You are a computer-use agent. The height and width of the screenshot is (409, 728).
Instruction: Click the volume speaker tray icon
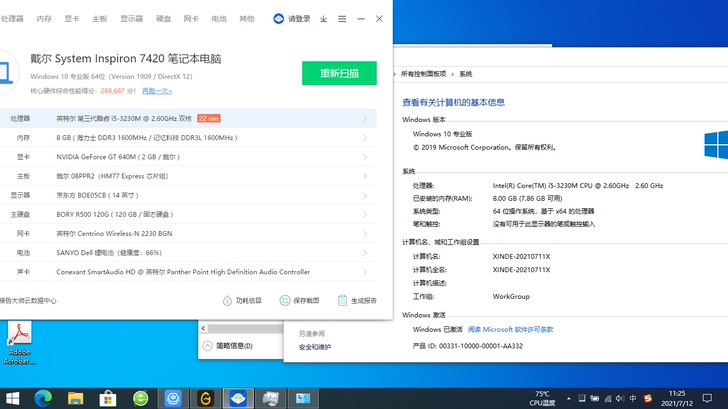[620, 398]
